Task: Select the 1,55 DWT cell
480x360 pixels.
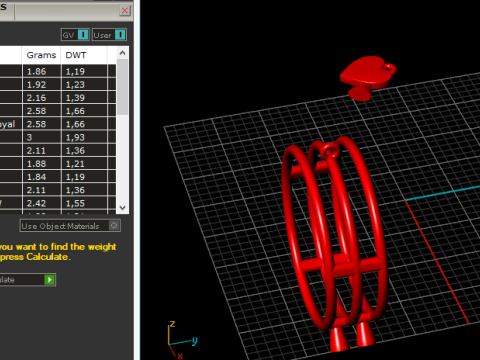Action: [x=84, y=203]
